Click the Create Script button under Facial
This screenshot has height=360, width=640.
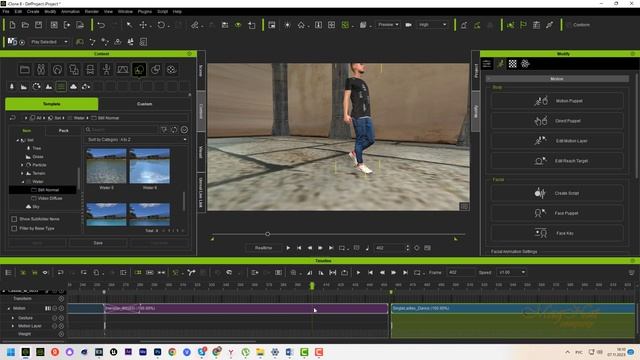point(557,193)
